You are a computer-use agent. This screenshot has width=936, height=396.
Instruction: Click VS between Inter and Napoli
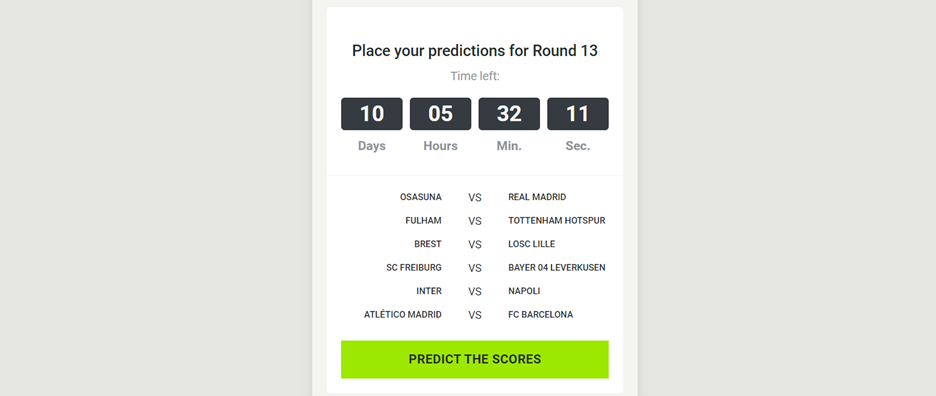[x=475, y=291]
